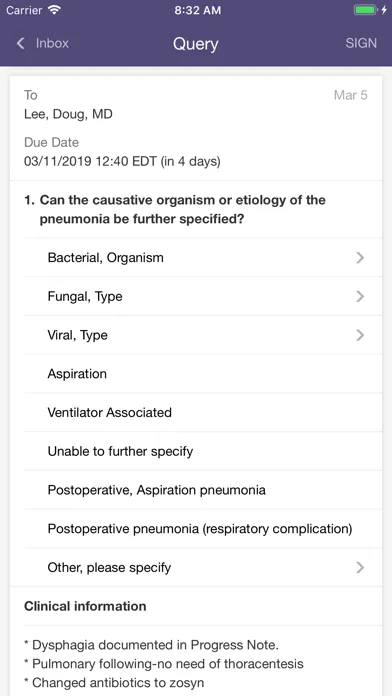
Task: Expand the Fungal, Type chevron
Action: click(360, 296)
